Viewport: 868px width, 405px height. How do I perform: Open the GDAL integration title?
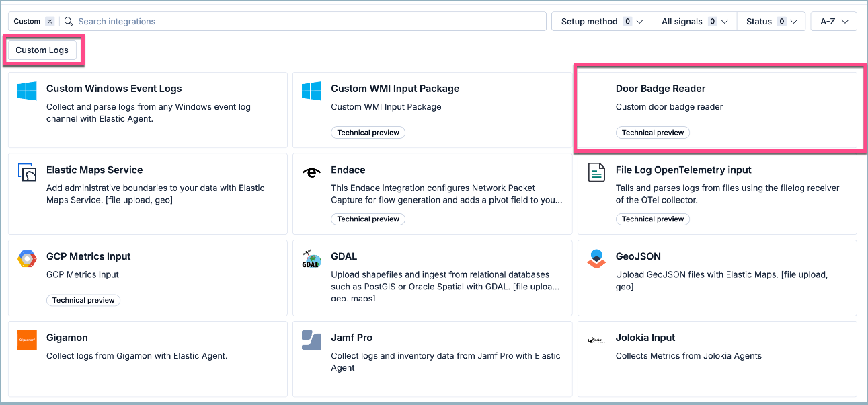[344, 256]
